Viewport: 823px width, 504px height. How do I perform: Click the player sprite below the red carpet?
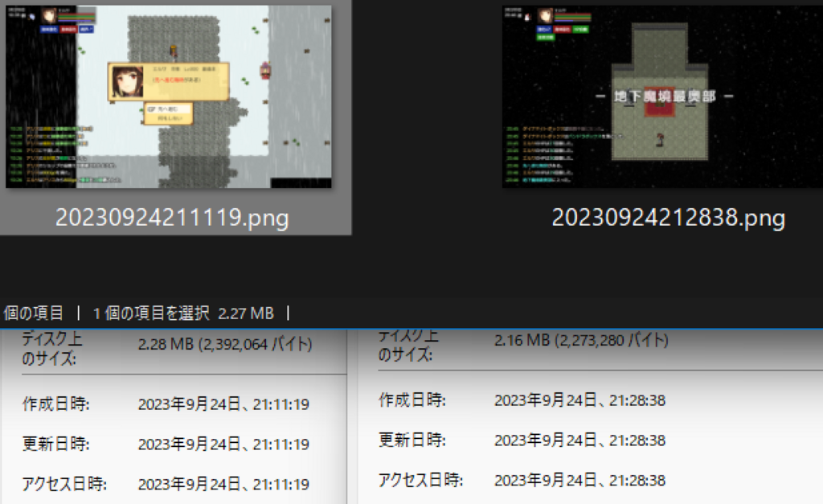[x=661, y=138]
